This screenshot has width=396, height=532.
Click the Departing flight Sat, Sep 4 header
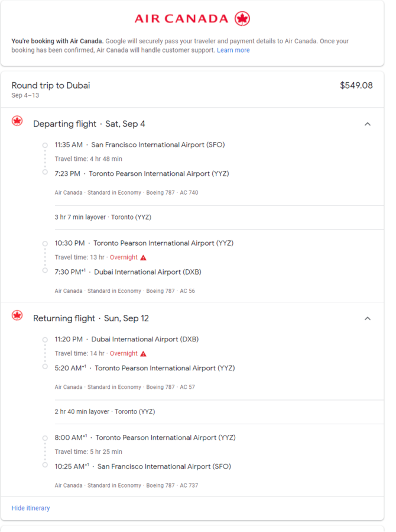pos(89,124)
